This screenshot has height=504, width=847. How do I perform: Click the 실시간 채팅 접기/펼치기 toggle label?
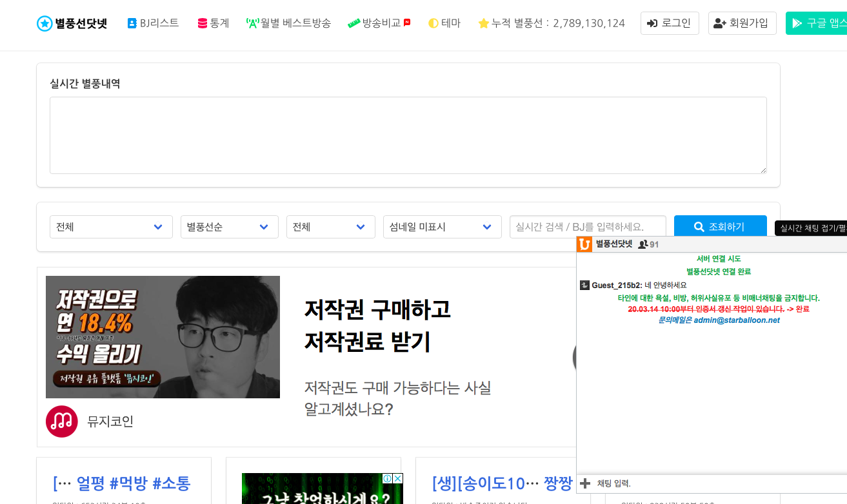click(811, 228)
